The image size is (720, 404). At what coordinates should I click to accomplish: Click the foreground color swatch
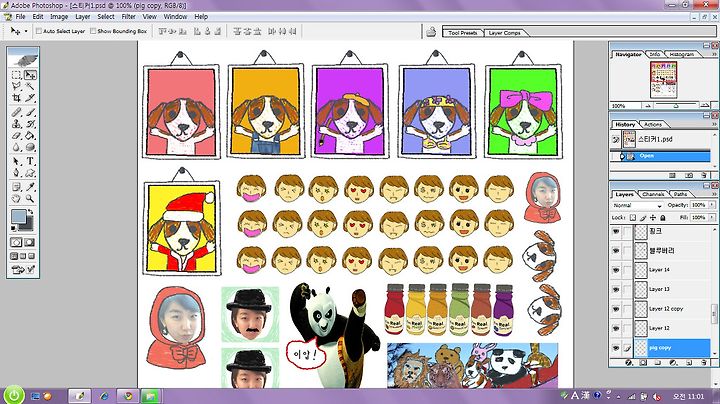point(18,217)
